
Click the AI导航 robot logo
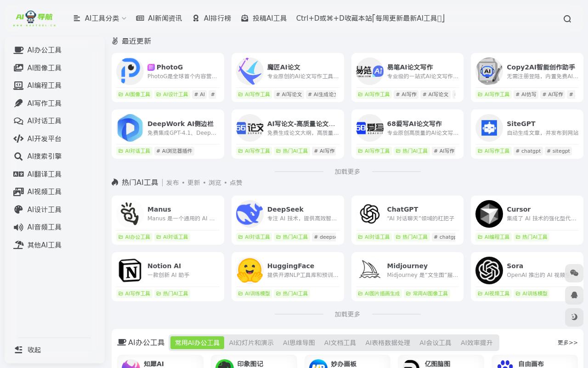(x=34, y=18)
